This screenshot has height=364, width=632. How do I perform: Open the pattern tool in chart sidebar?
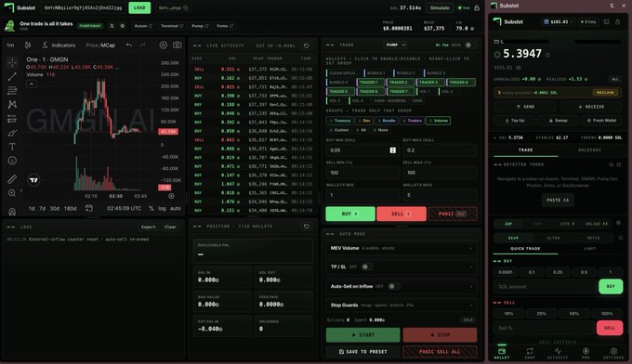click(12, 104)
